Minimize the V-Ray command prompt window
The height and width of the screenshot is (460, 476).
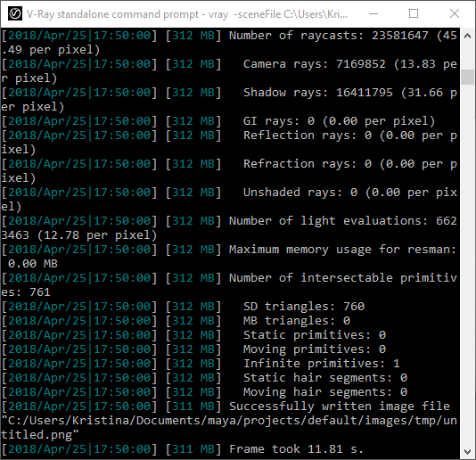click(x=373, y=13)
